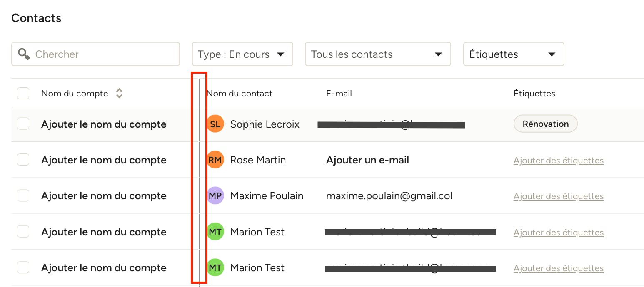Sort by Nom du compte arrows
The image size is (644, 287).
[119, 94]
